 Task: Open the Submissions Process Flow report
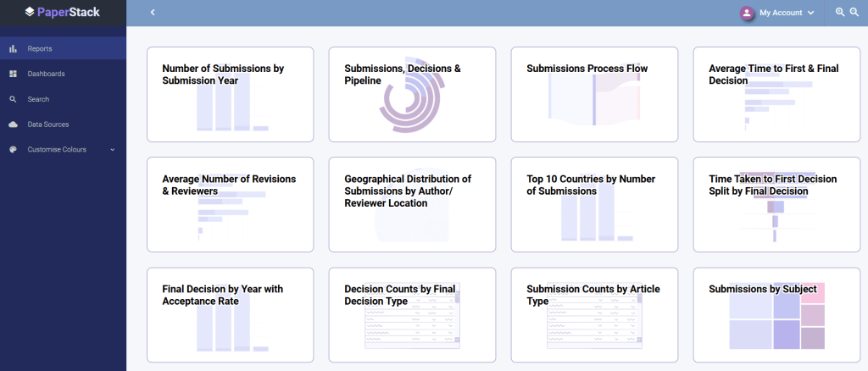point(594,94)
